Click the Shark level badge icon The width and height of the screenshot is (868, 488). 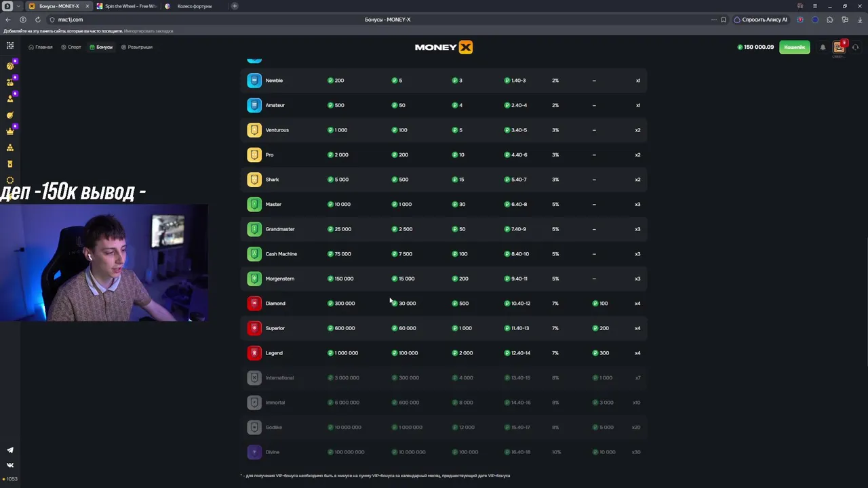tap(254, 180)
